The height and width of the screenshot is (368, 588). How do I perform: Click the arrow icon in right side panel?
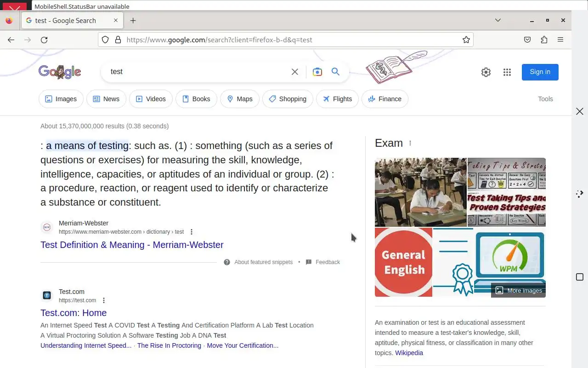(580, 194)
